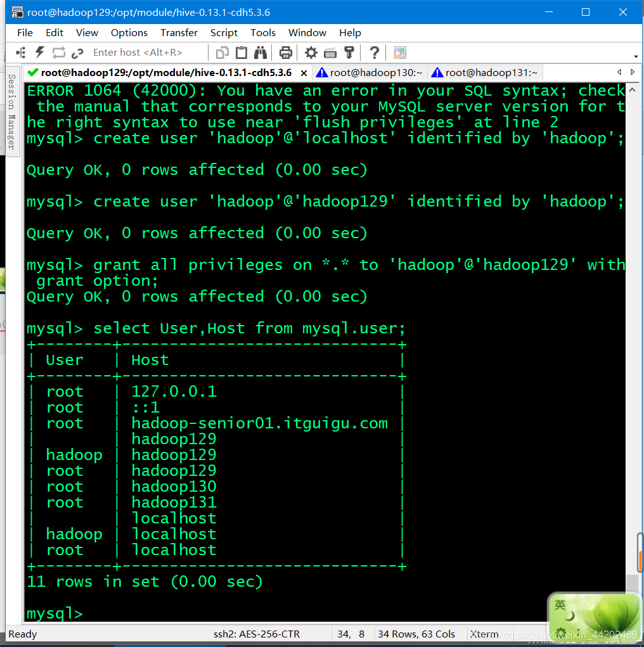Click the Keymap Editor keyboard icon

330,53
